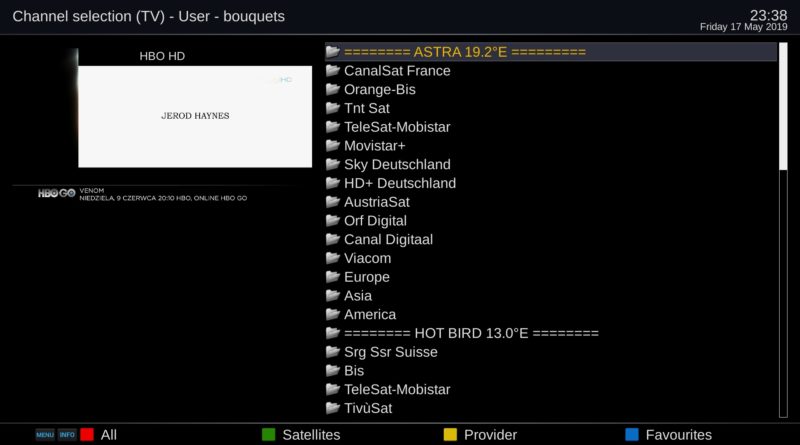This screenshot has height=445, width=800.
Task: Select the Tnt Sat bouquet
Action: [551, 108]
